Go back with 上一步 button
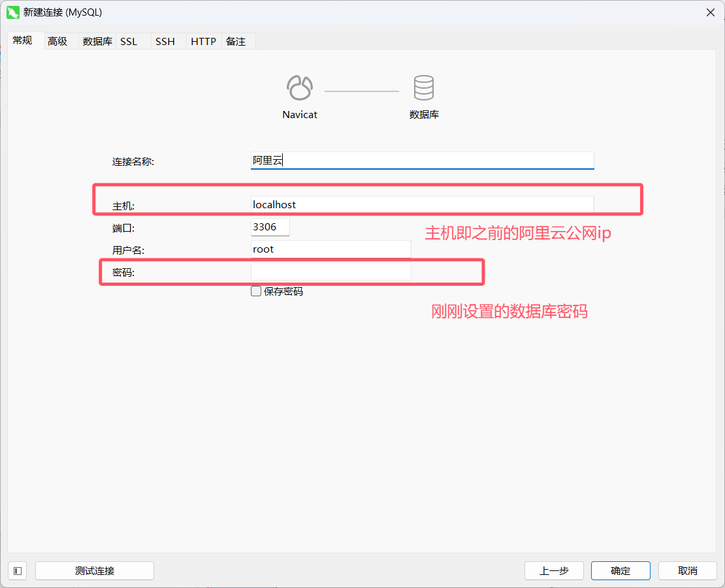The width and height of the screenshot is (725, 588). pyautogui.click(x=554, y=571)
